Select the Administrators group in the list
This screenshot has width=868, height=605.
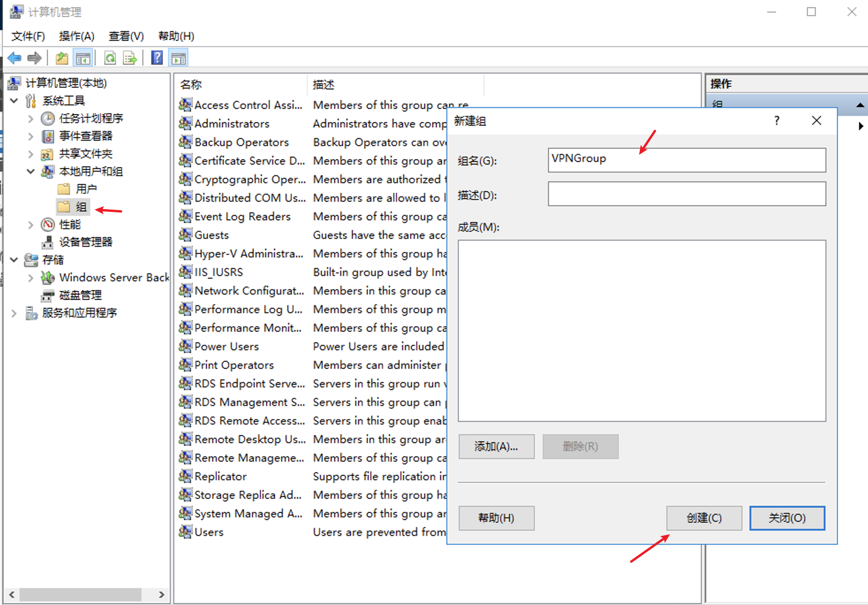pyautogui.click(x=232, y=124)
